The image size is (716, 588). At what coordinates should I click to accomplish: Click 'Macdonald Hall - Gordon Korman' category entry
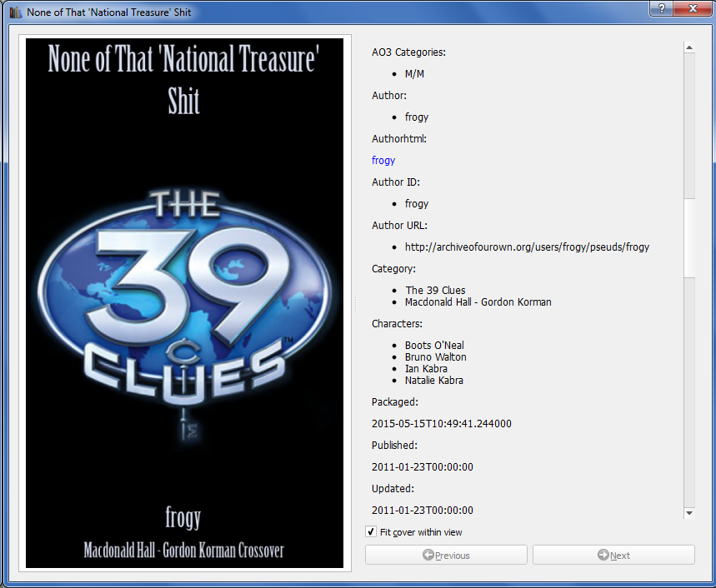pyautogui.click(x=478, y=302)
